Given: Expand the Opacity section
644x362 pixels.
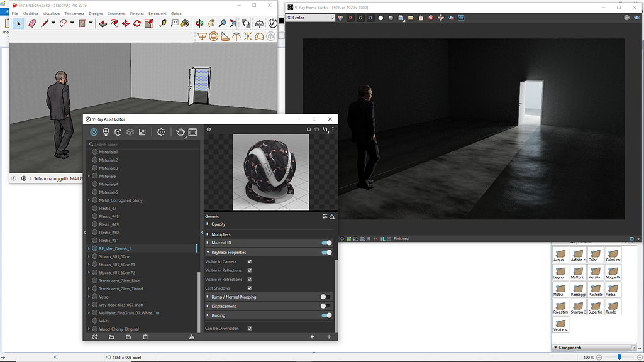Looking at the screenshot, I should click(x=209, y=224).
